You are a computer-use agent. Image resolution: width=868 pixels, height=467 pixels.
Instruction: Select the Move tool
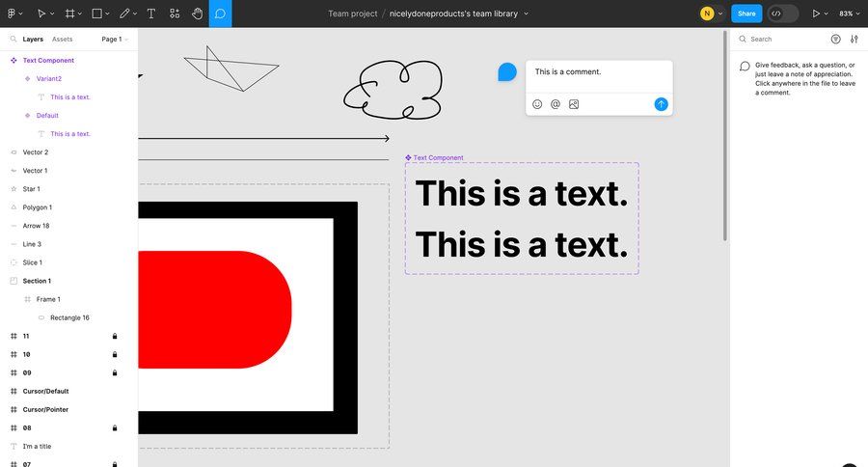[41, 14]
